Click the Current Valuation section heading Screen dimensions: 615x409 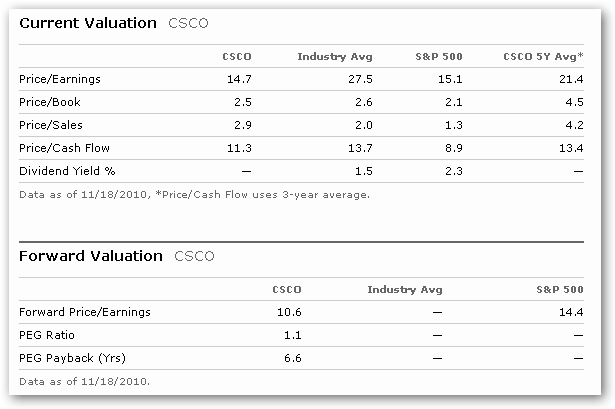click(88, 23)
